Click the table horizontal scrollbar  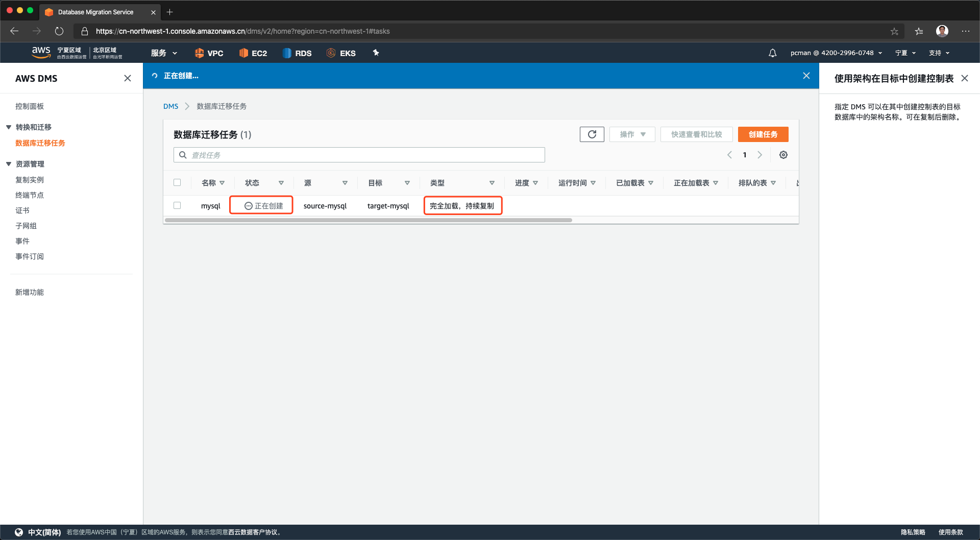[367, 221]
